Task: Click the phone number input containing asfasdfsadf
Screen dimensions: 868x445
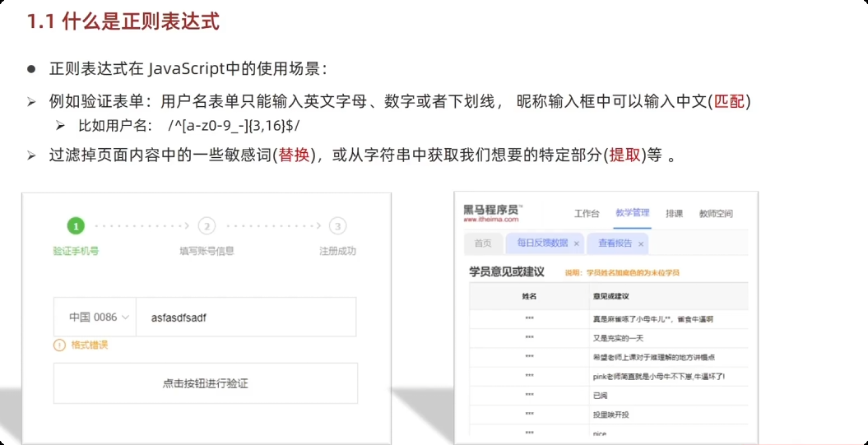Action: (x=246, y=318)
